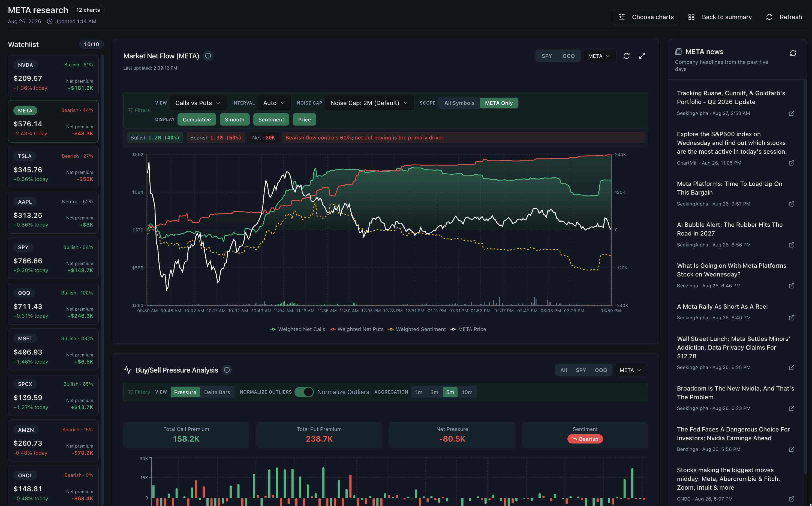Image resolution: width=812 pixels, height=506 pixels.
Task: Open external link for Time To Load Up article
Action: pos(791,204)
